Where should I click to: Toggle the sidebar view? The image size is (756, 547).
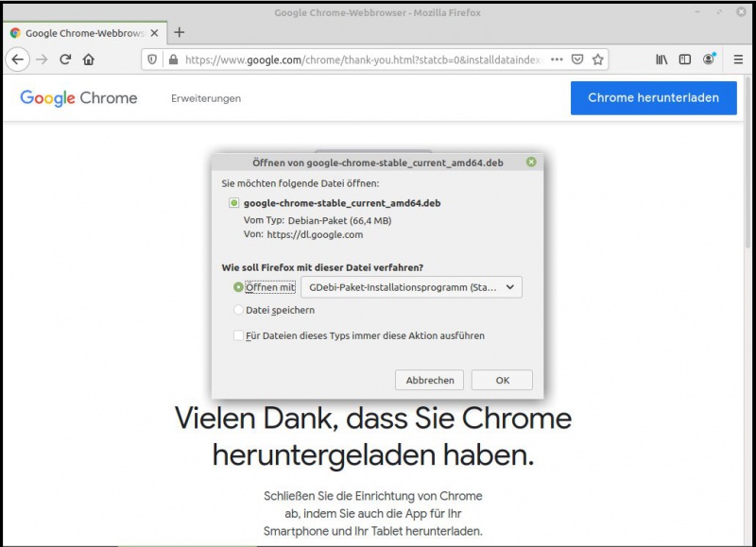tap(684, 60)
